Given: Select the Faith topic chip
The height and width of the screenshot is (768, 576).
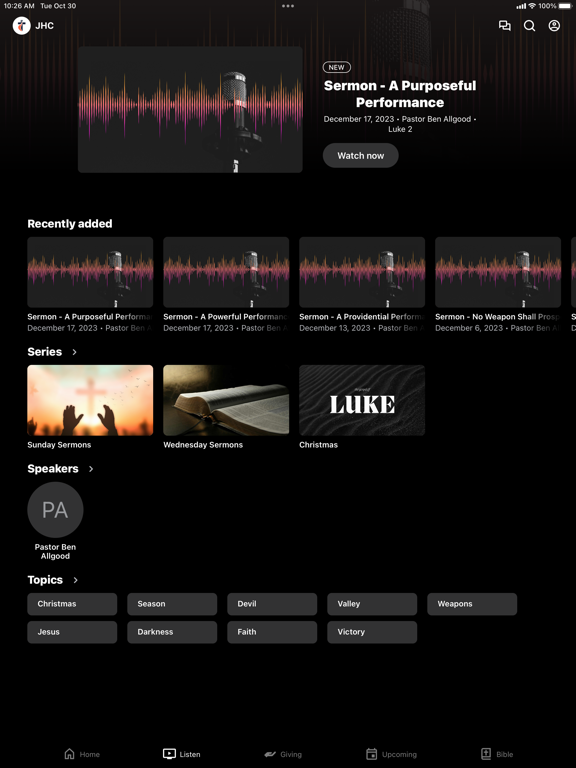Looking at the screenshot, I should [x=272, y=632].
